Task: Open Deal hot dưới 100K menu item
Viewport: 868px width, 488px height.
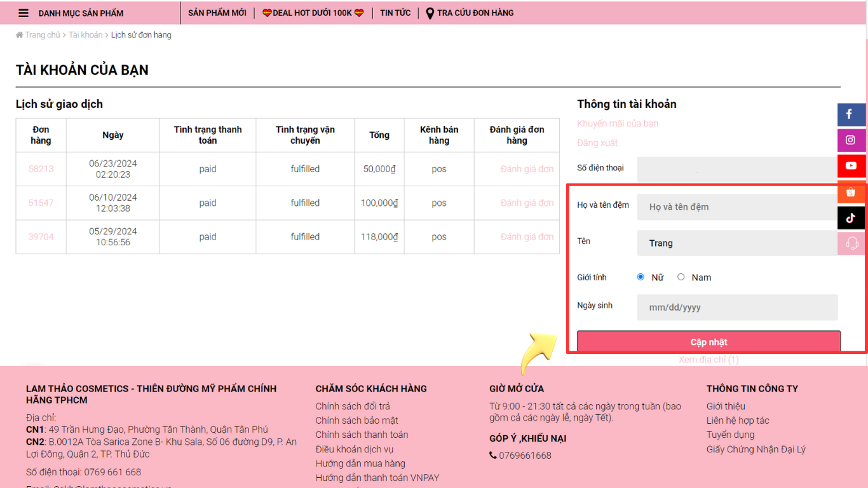Action: pos(313,13)
